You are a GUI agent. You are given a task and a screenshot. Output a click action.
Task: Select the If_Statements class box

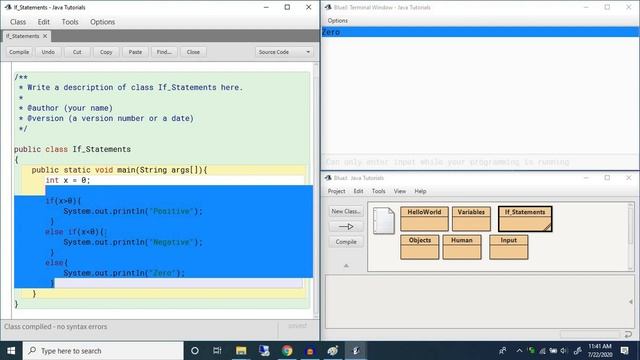525,219
